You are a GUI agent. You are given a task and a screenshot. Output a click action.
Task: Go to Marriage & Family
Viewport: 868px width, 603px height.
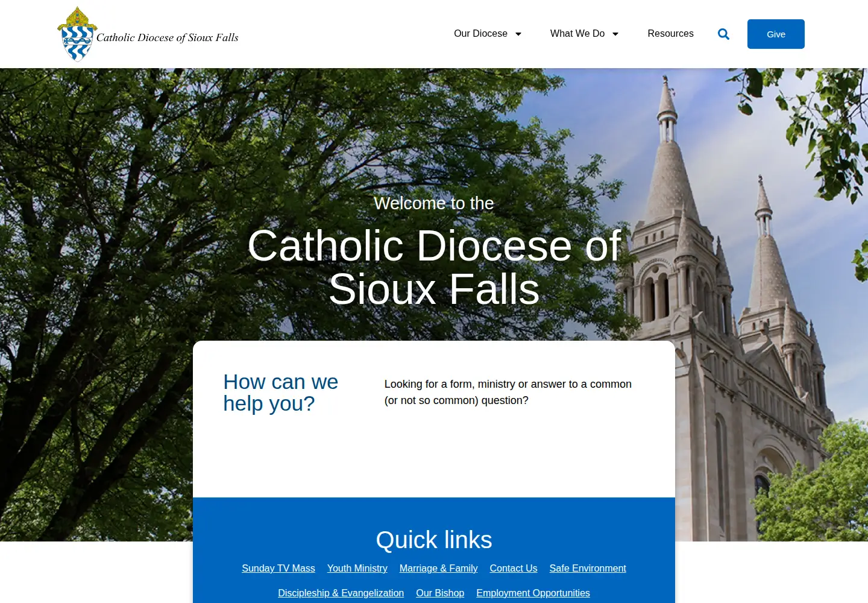(x=439, y=568)
